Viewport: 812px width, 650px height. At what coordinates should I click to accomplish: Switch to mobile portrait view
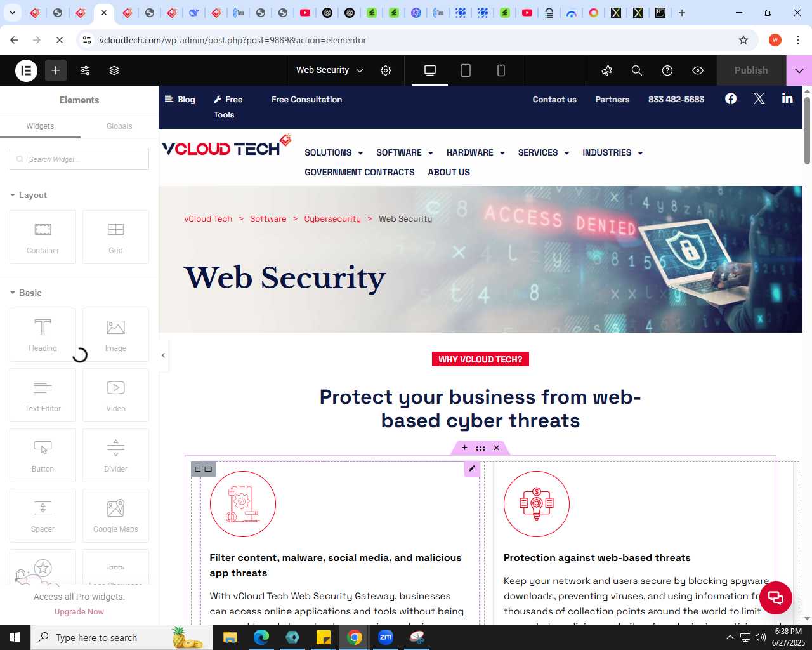pos(501,70)
